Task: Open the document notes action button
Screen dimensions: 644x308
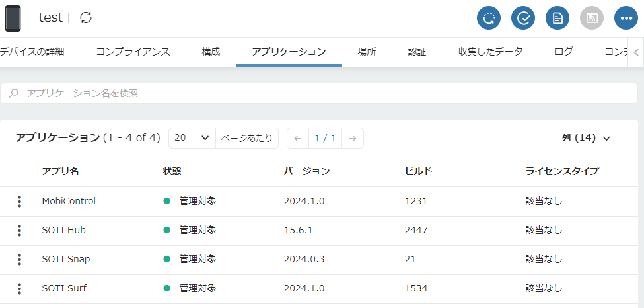Action: pos(557,19)
